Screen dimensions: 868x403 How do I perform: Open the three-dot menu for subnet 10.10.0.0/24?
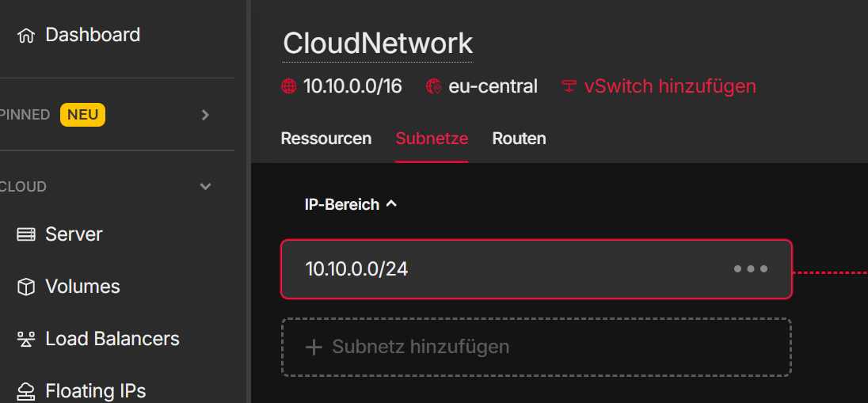(x=751, y=269)
